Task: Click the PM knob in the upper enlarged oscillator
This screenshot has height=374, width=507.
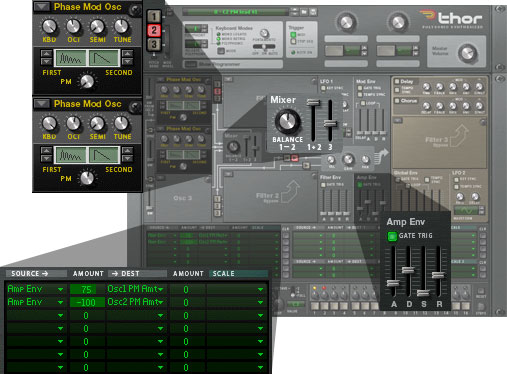Action: point(87,82)
